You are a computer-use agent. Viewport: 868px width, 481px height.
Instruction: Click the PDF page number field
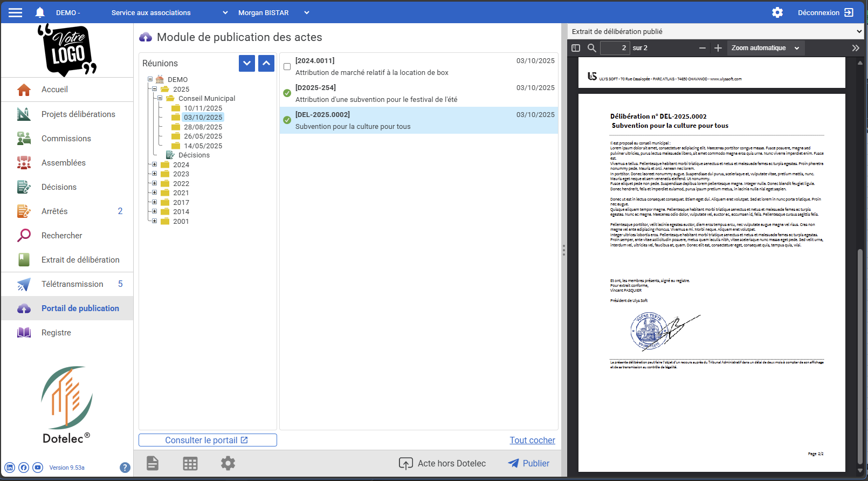click(x=615, y=48)
